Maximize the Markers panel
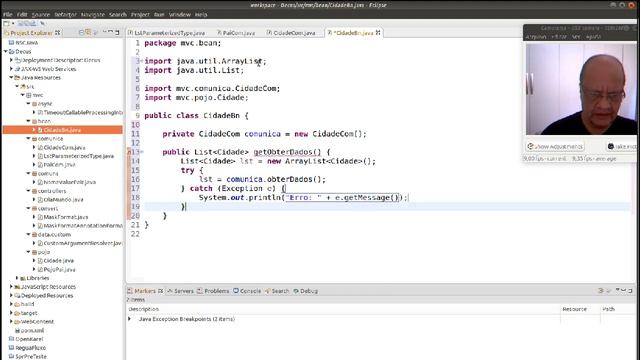640x360 pixels. [631, 291]
